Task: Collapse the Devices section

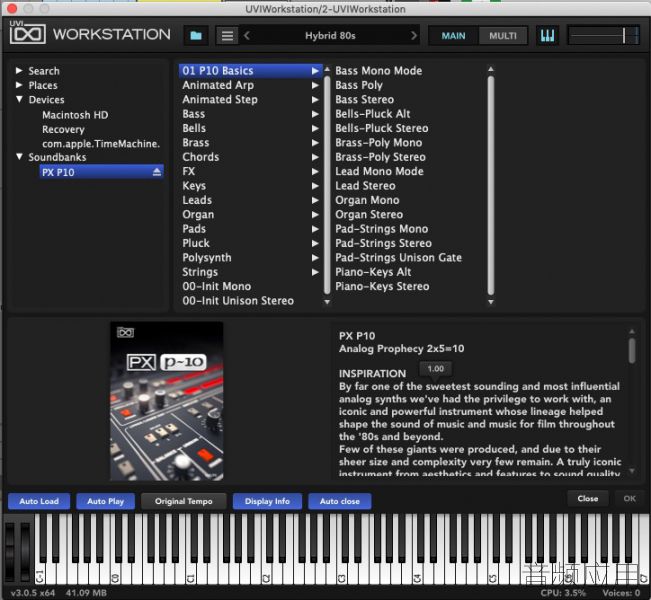Action: click(x=19, y=99)
